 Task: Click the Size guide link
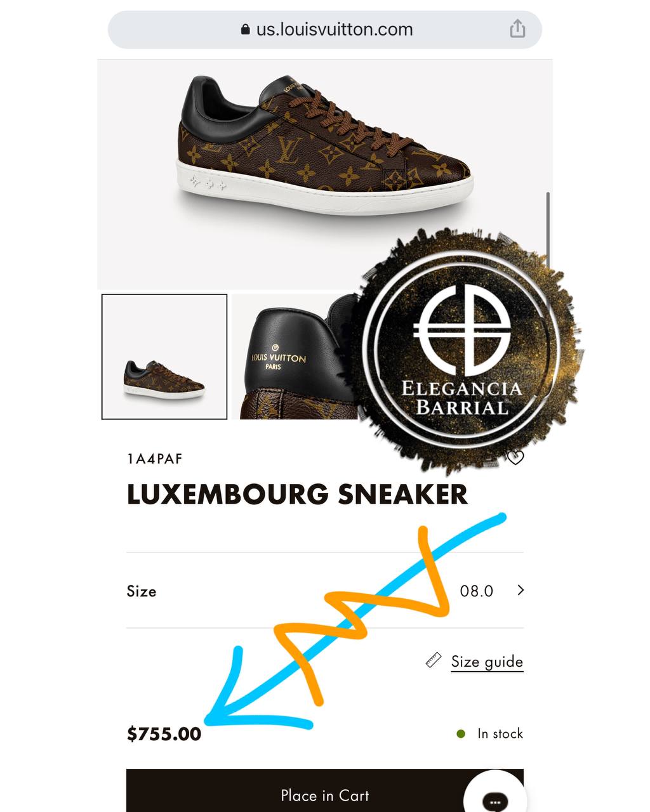(x=487, y=662)
